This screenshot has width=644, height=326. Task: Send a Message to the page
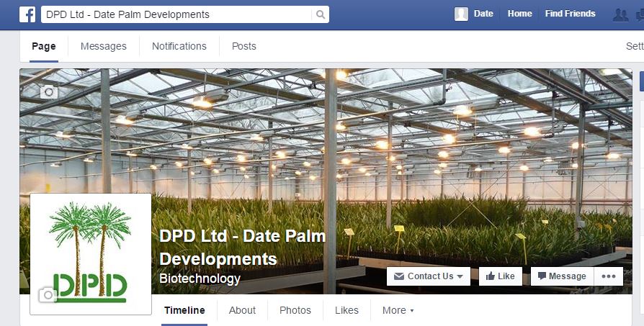(562, 276)
